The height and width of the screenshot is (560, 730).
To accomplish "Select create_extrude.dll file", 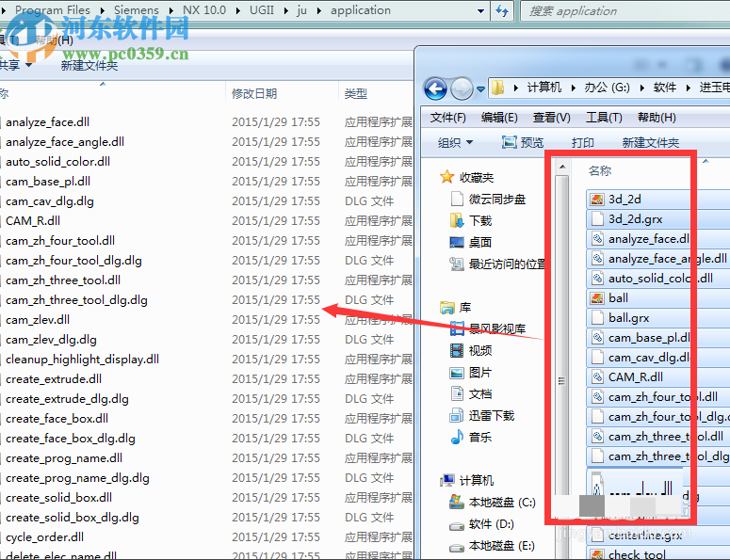I will pyautogui.click(x=54, y=379).
